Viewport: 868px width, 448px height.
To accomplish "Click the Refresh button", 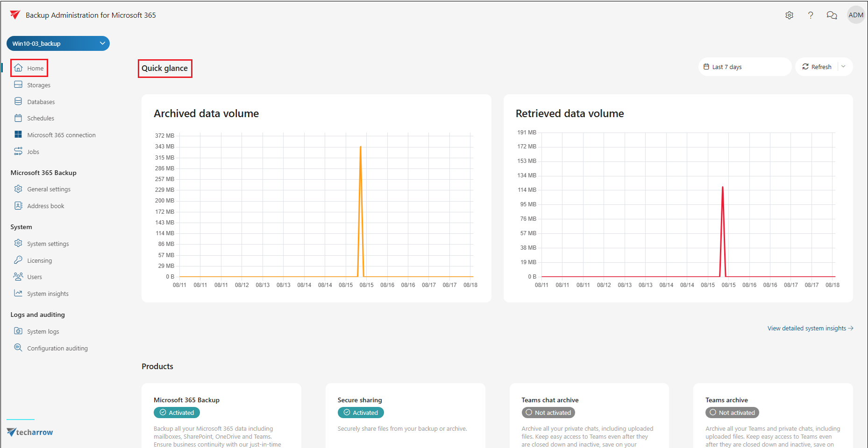I will coord(817,67).
